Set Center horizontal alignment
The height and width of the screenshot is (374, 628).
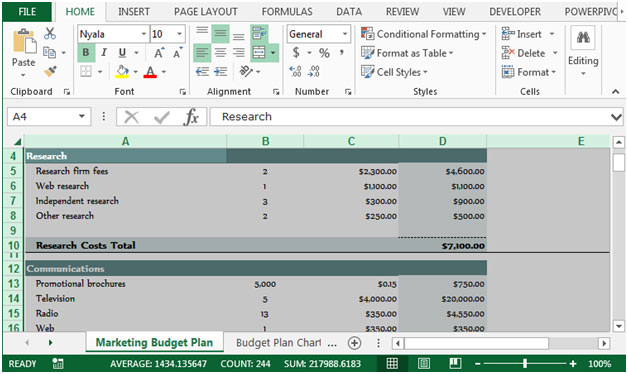pos(220,52)
